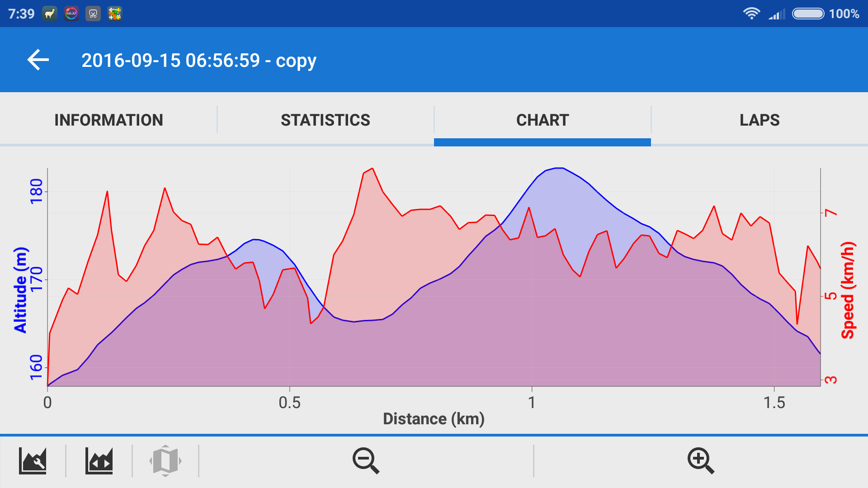Tap the blue altitude peak on chart
This screenshot has width=868, height=488.
pyautogui.click(x=560, y=169)
